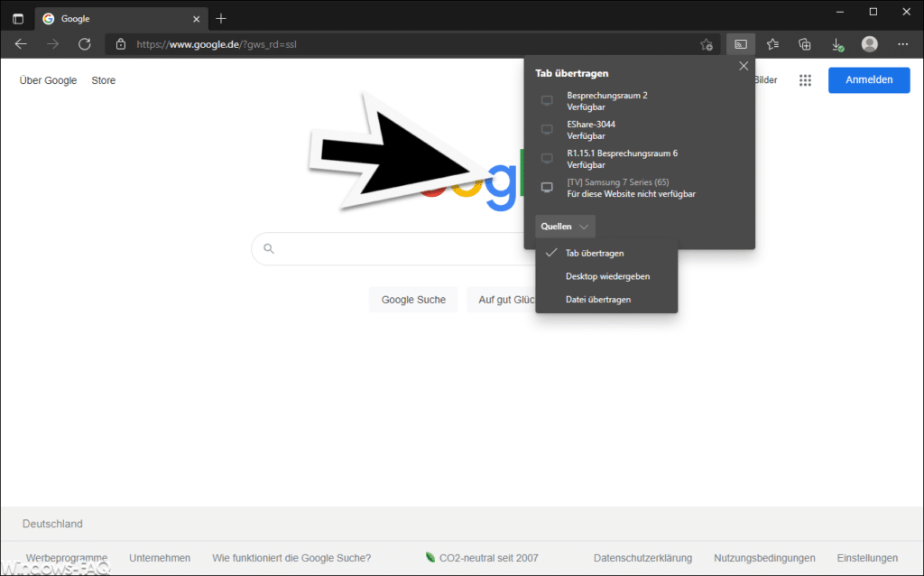
Task: Click the Anmelden button
Action: (x=869, y=79)
